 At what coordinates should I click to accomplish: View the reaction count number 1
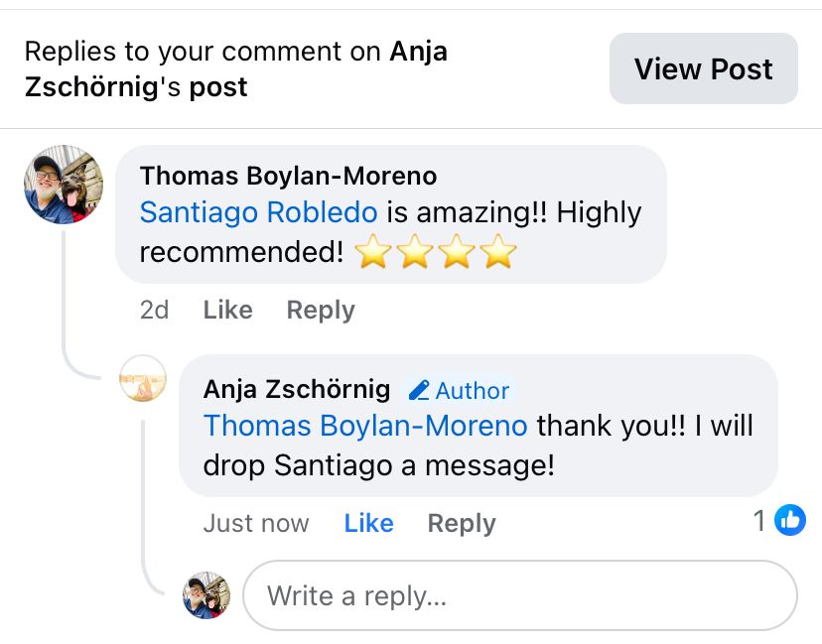[759, 521]
